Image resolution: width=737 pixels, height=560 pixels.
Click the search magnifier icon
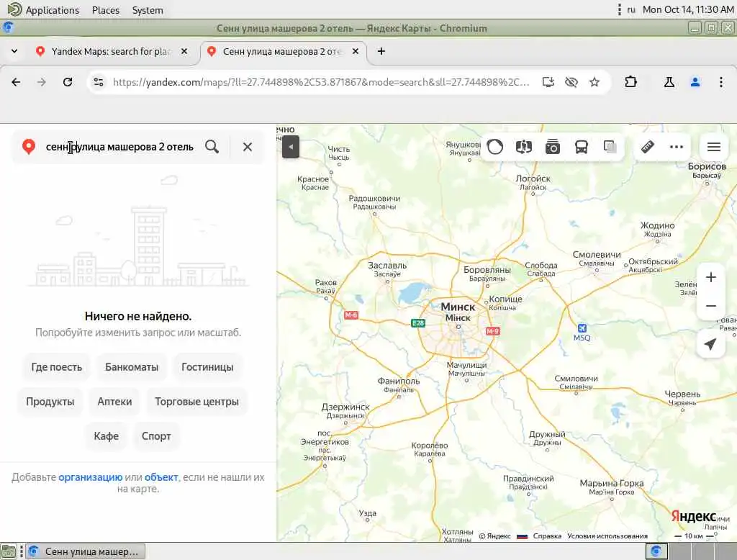[212, 147]
